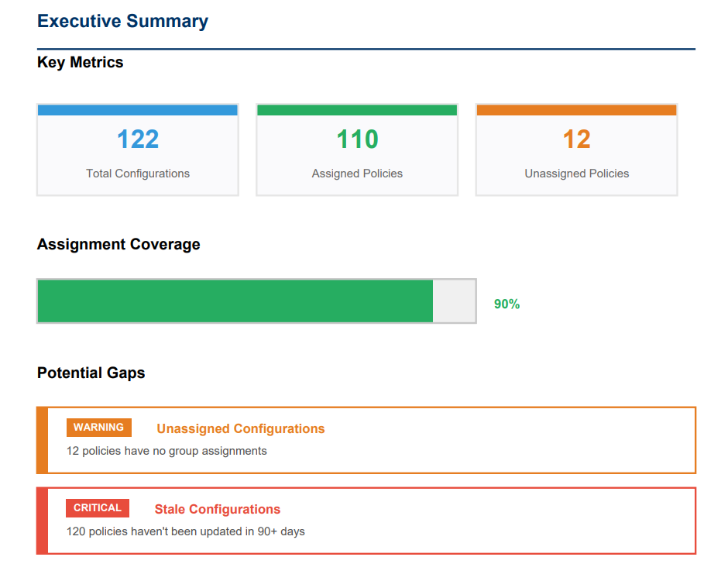The width and height of the screenshot is (728, 581).
Task: Select the Assigned Policies label
Action: 357,174
